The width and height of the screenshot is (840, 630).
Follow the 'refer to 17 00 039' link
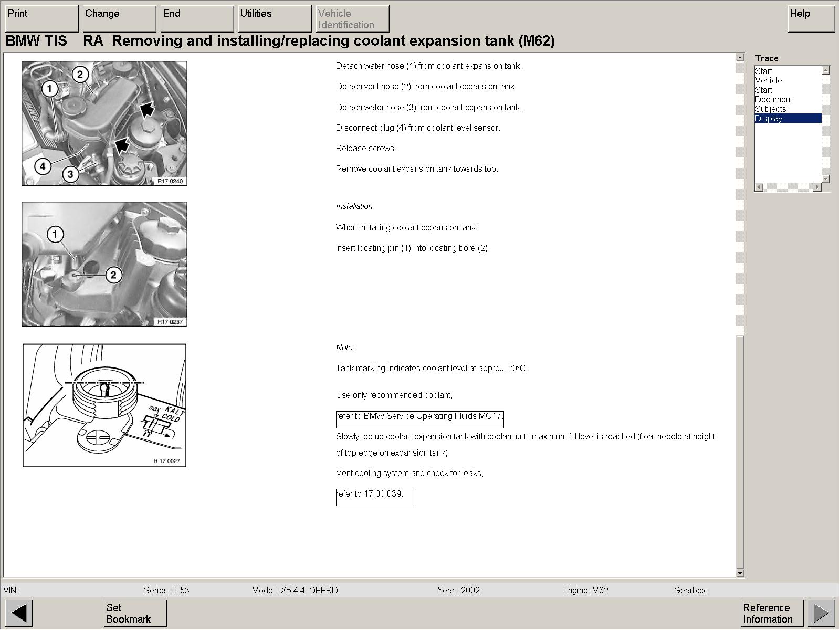coord(373,495)
